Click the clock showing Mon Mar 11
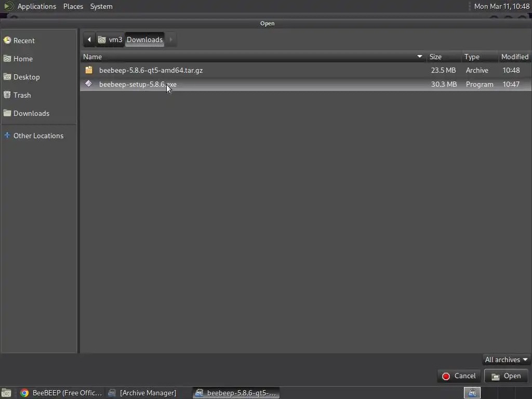Screen dimensions: 532x399 (501, 6)
